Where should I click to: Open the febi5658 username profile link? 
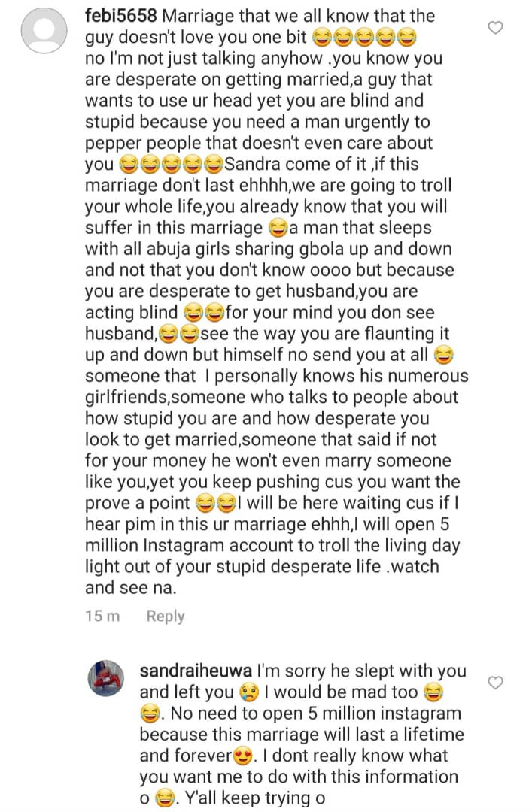coord(121,16)
